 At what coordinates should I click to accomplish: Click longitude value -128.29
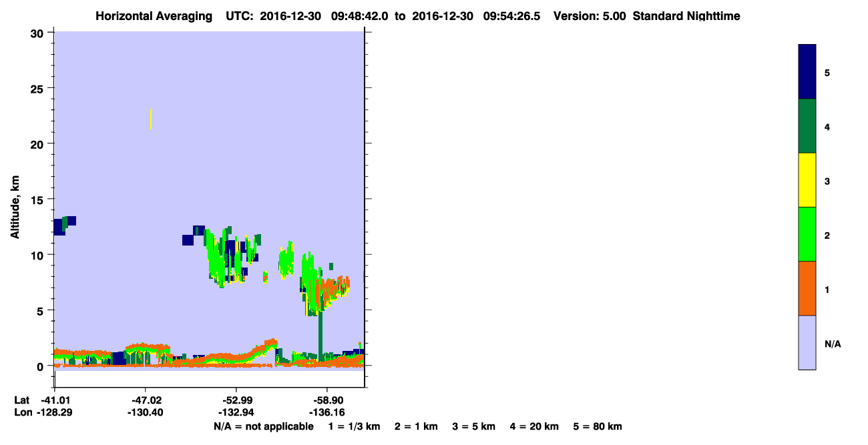pos(54,413)
